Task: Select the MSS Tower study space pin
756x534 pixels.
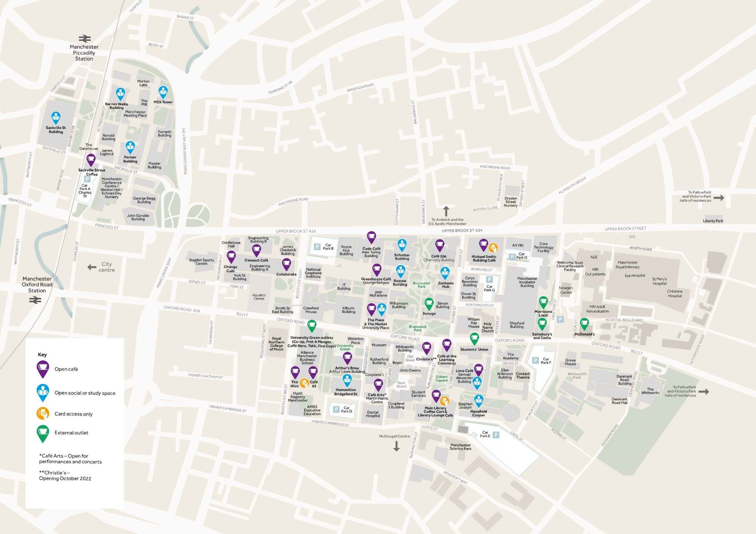Action: 163,92
